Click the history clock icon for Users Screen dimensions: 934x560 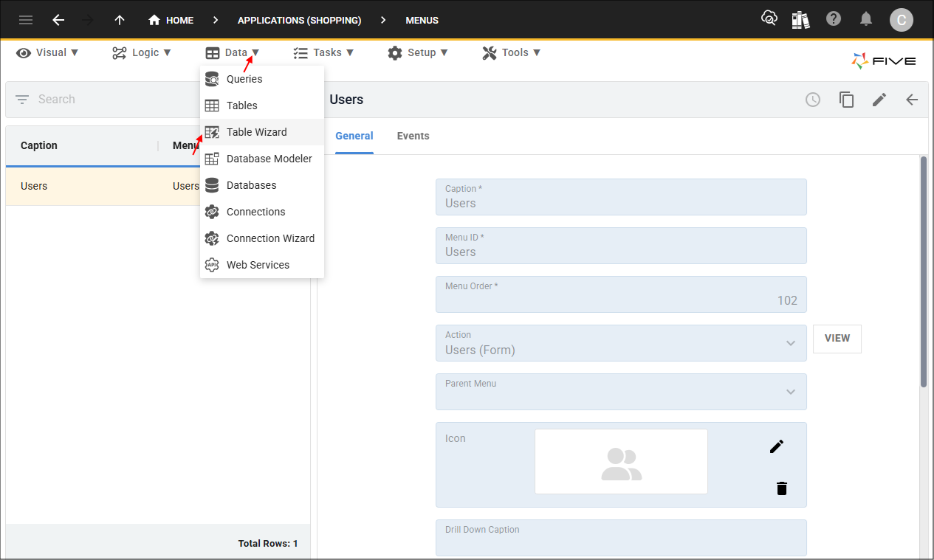click(813, 100)
